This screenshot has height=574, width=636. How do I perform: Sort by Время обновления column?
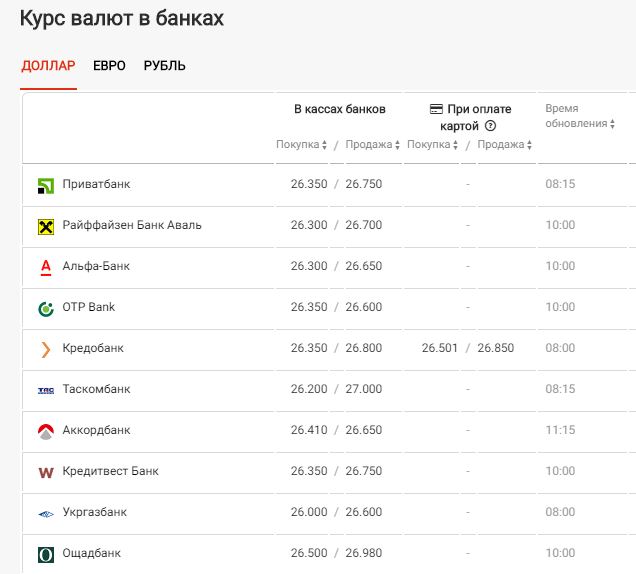(x=580, y=116)
